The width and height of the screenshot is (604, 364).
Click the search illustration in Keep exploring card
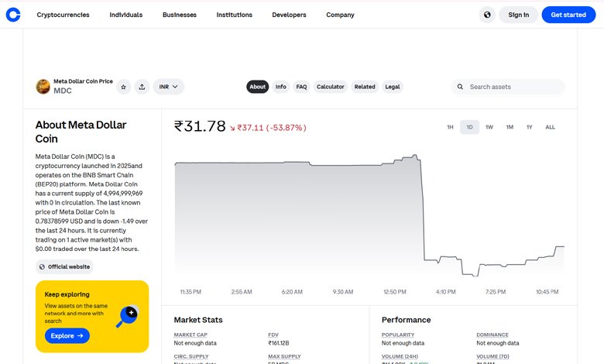(x=127, y=316)
